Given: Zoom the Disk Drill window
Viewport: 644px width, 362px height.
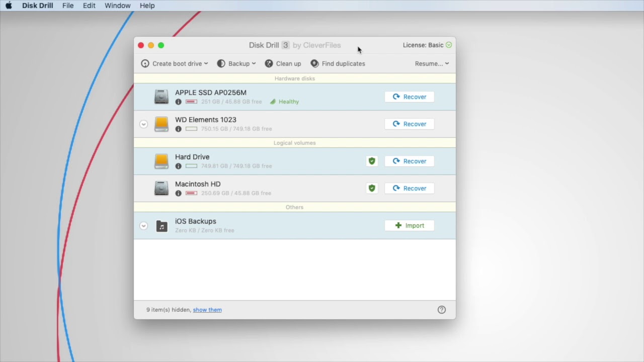Looking at the screenshot, I should [161, 45].
